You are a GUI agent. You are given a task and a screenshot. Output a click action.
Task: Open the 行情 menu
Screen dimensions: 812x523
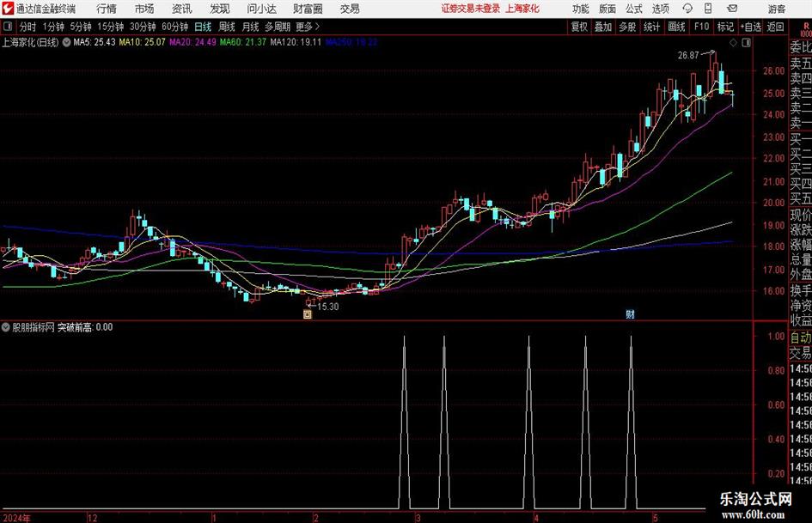click(x=107, y=9)
